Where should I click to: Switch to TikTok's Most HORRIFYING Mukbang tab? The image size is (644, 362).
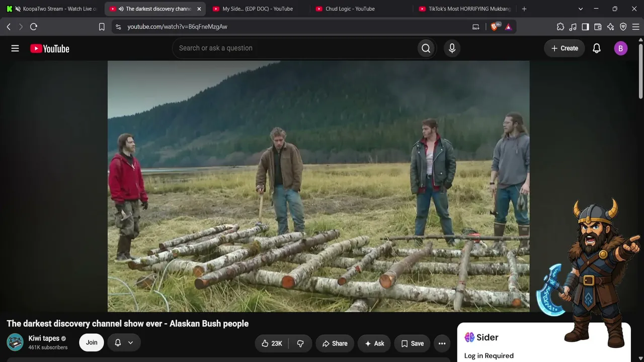(464, 9)
